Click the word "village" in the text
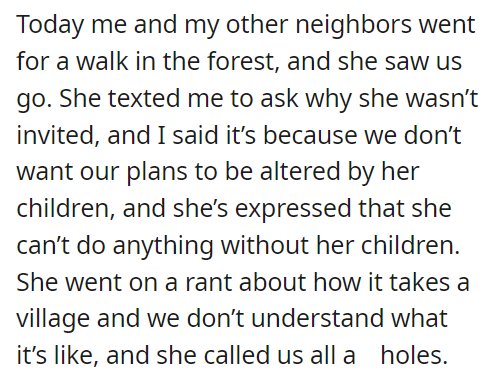The image size is (487, 379). (53, 319)
